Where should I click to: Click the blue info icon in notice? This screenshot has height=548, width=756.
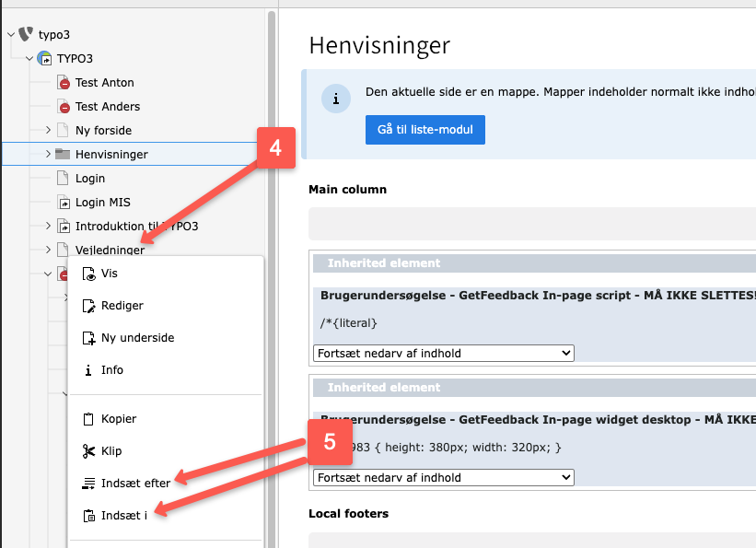336,99
